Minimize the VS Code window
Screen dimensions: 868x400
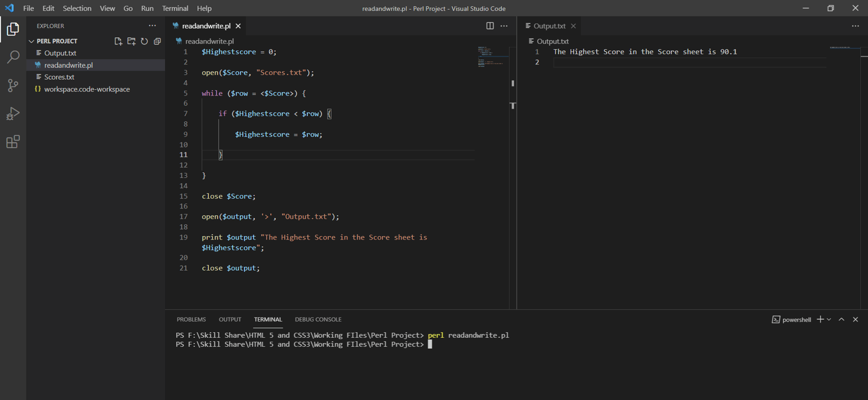pos(805,8)
